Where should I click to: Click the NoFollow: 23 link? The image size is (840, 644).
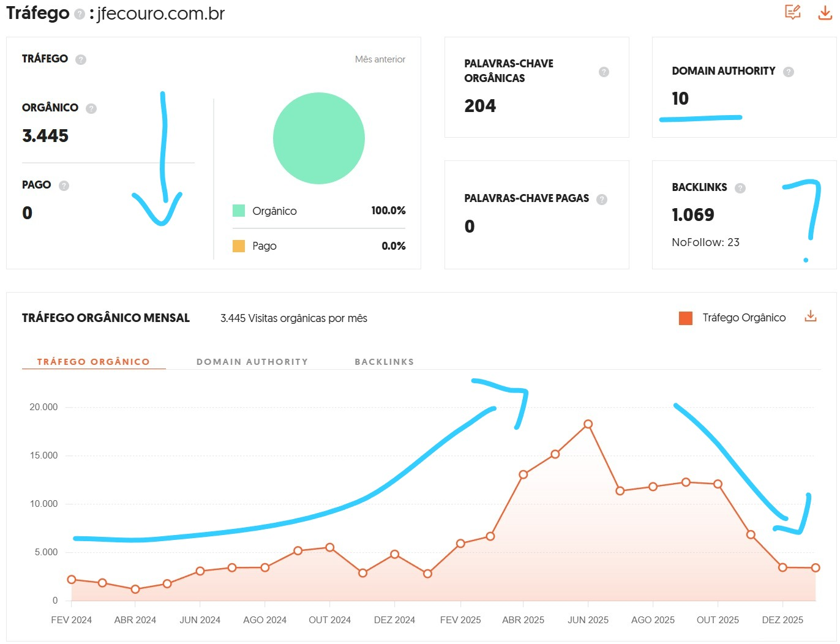(705, 242)
